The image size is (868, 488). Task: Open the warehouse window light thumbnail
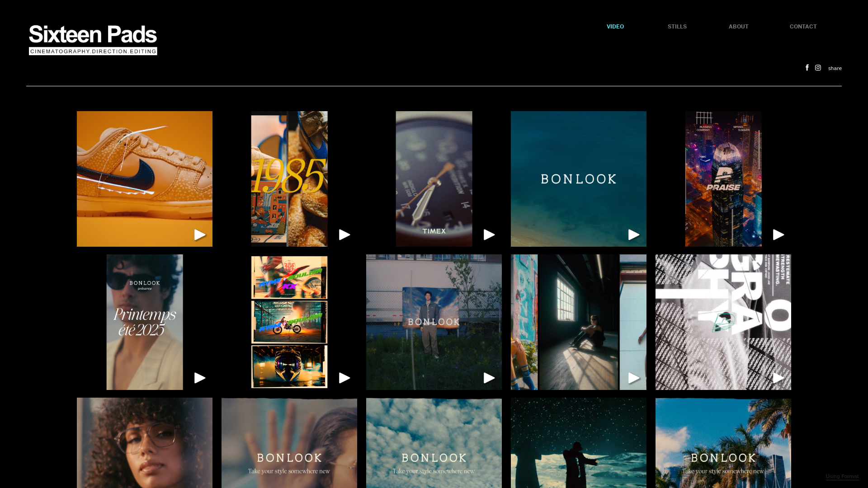(579, 322)
